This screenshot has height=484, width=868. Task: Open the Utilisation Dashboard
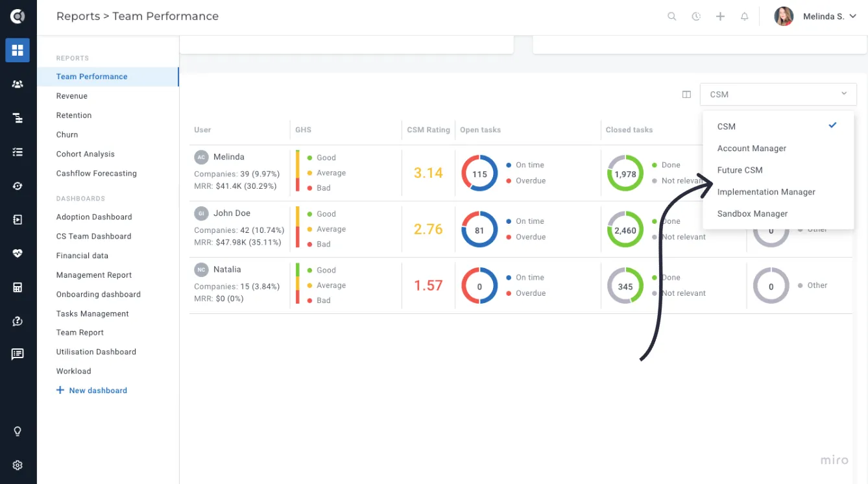[x=96, y=352]
